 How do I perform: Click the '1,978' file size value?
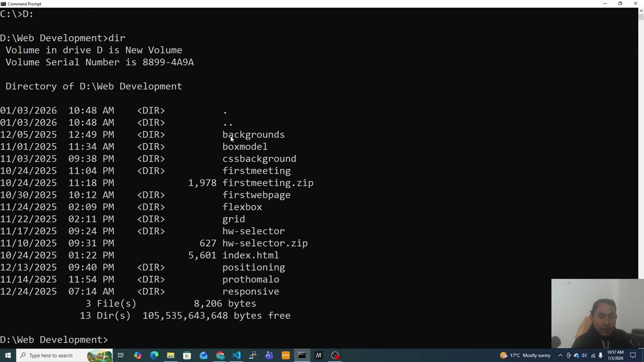point(202,183)
